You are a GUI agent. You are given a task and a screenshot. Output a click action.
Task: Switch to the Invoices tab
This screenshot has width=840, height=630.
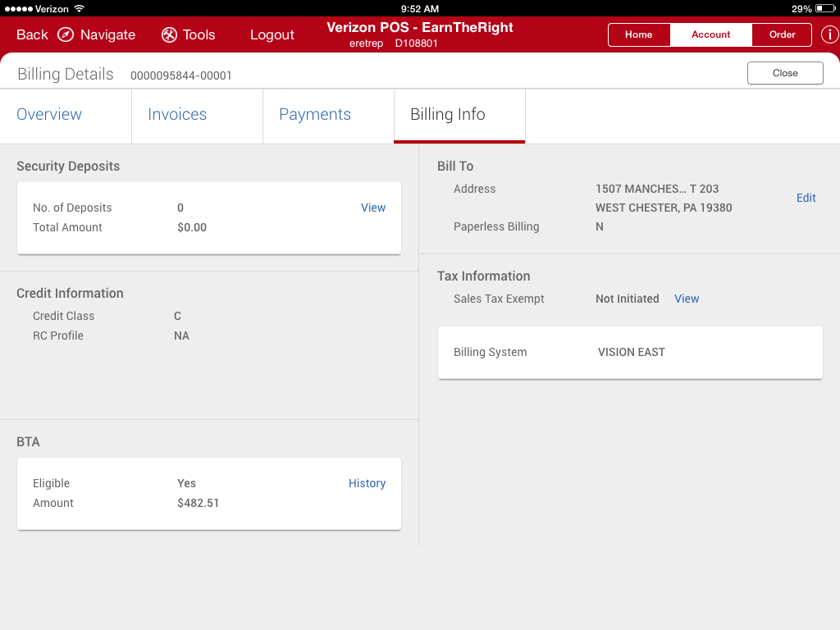pos(197,116)
